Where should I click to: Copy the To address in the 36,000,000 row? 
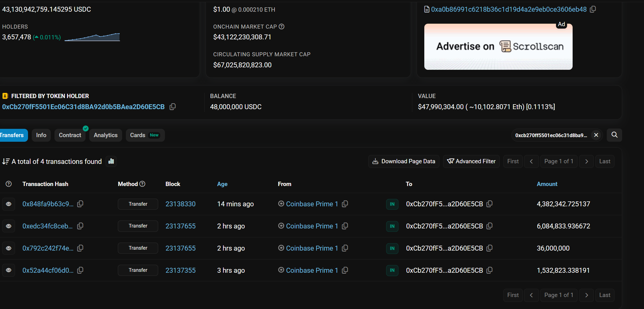click(489, 248)
